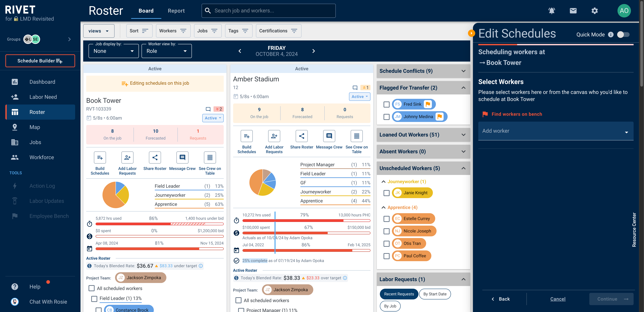Go to previous day arrow
The image size is (644, 312).
pyautogui.click(x=240, y=51)
